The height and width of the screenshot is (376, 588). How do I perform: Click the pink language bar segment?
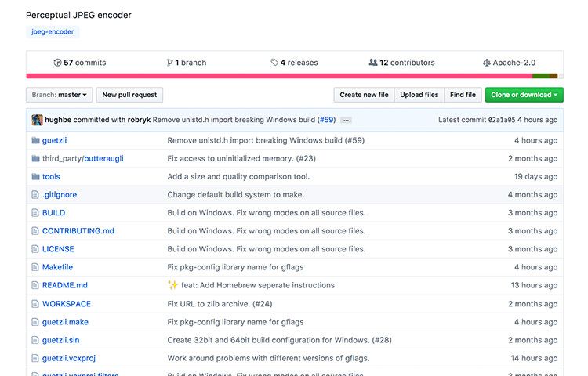pos(279,76)
